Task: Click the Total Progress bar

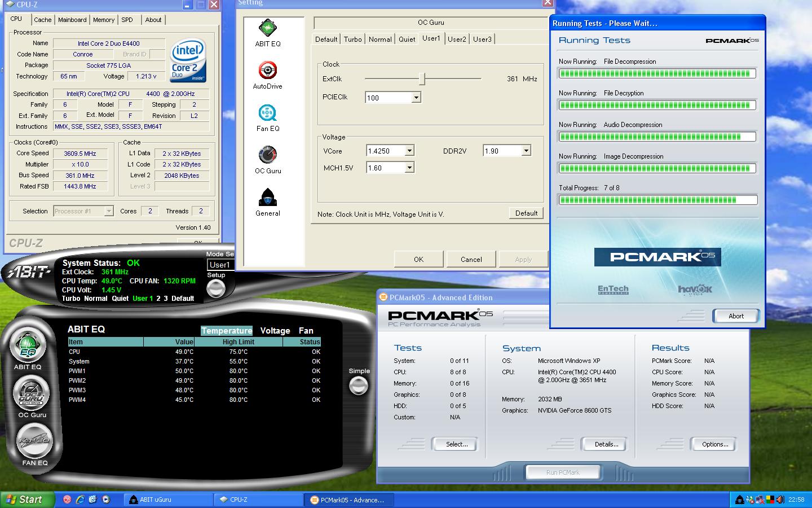Action: coord(657,200)
